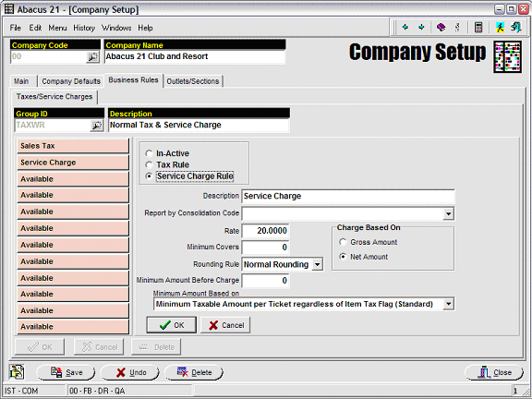Open the calculator toolbar icon
Viewport: 532px width, 399px height.
pos(478,27)
